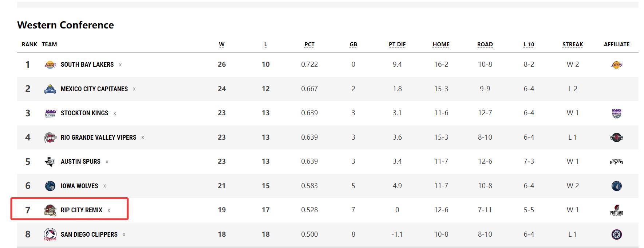The width and height of the screenshot is (644, 248).
Task: Click the x next to Rip City Remix
Action: tap(109, 210)
